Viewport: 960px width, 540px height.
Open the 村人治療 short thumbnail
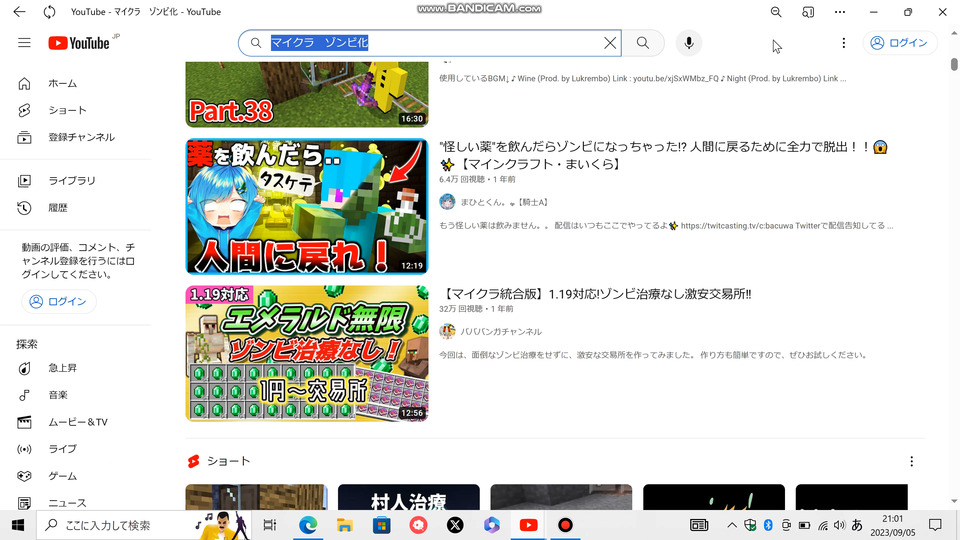click(408, 497)
